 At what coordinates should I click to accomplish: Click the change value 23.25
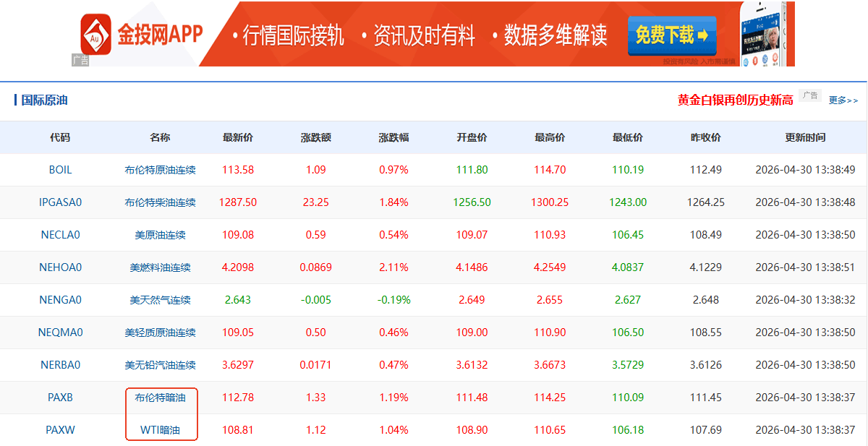315,202
